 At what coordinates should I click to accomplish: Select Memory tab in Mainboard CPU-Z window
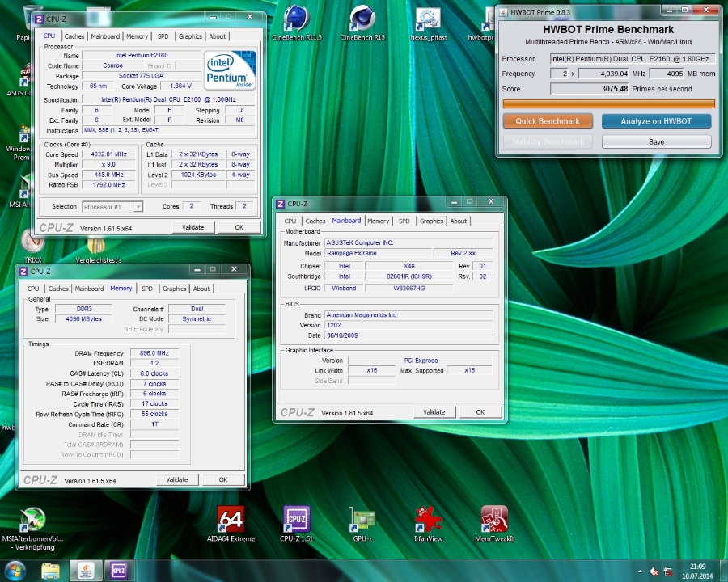(379, 221)
